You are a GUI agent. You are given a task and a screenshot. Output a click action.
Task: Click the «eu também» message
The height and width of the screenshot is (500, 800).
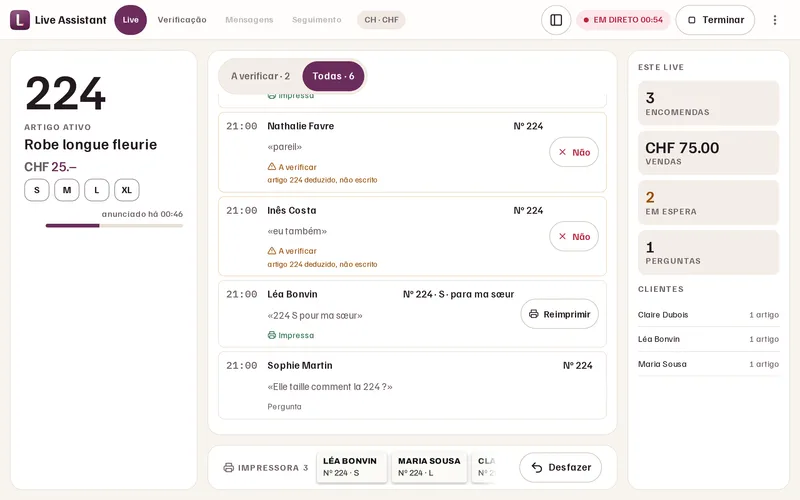pos(297,231)
